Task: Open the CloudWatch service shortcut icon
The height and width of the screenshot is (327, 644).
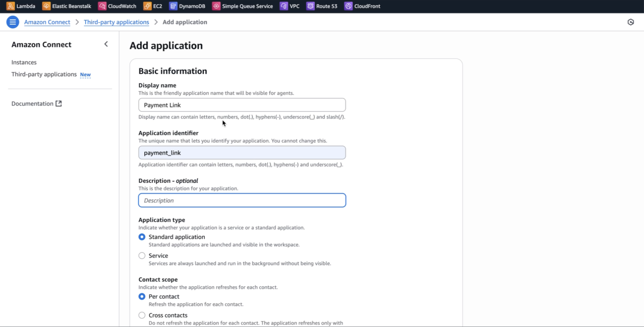Action: (102, 6)
